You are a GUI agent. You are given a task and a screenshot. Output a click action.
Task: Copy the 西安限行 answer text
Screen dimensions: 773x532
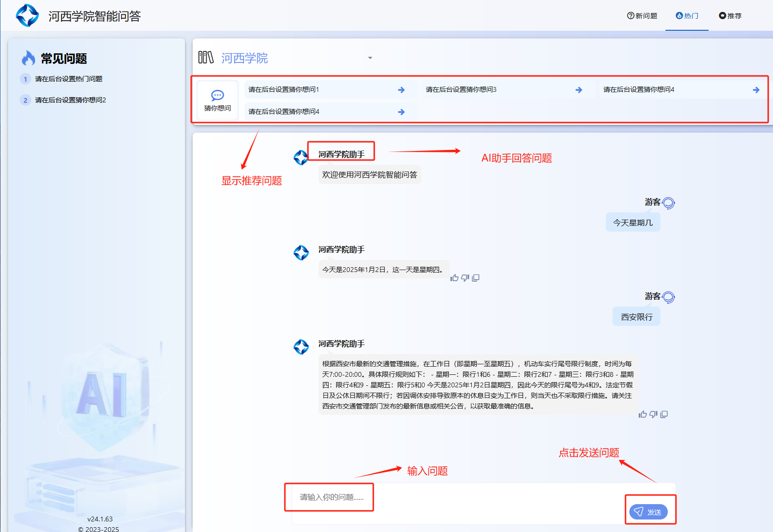point(664,414)
